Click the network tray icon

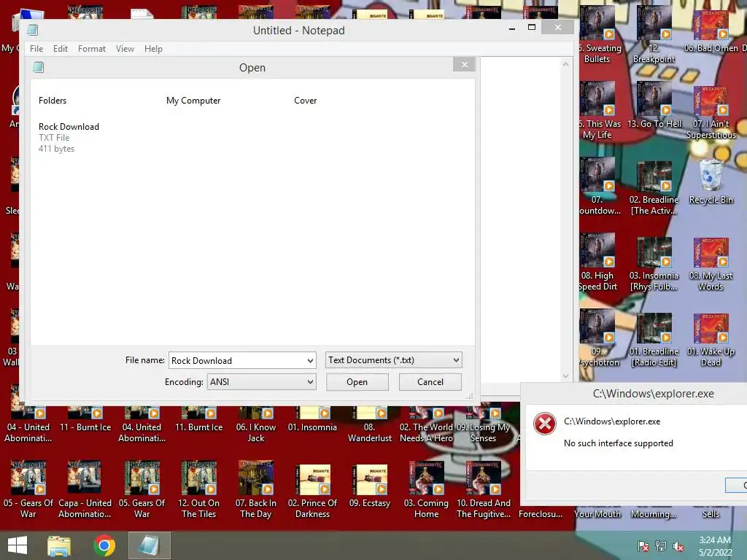point(661,546)
